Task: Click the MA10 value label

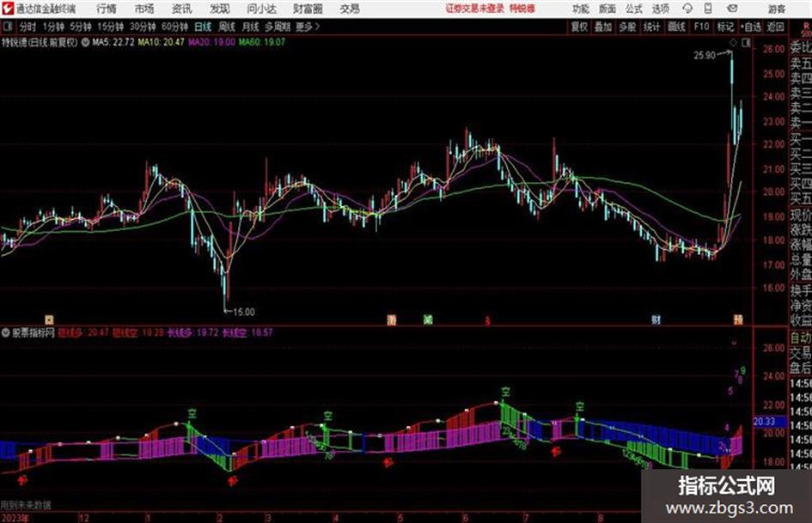Action: click(x=161, y=42)
